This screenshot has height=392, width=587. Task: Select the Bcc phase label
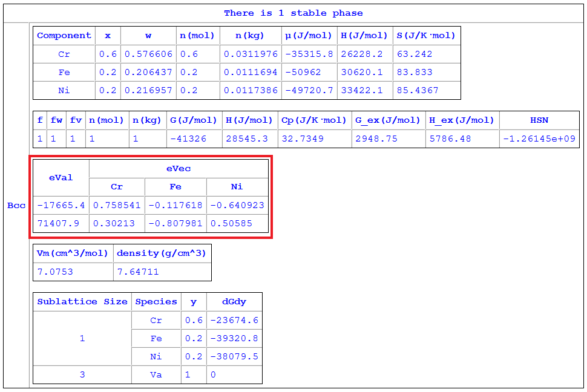16,206
